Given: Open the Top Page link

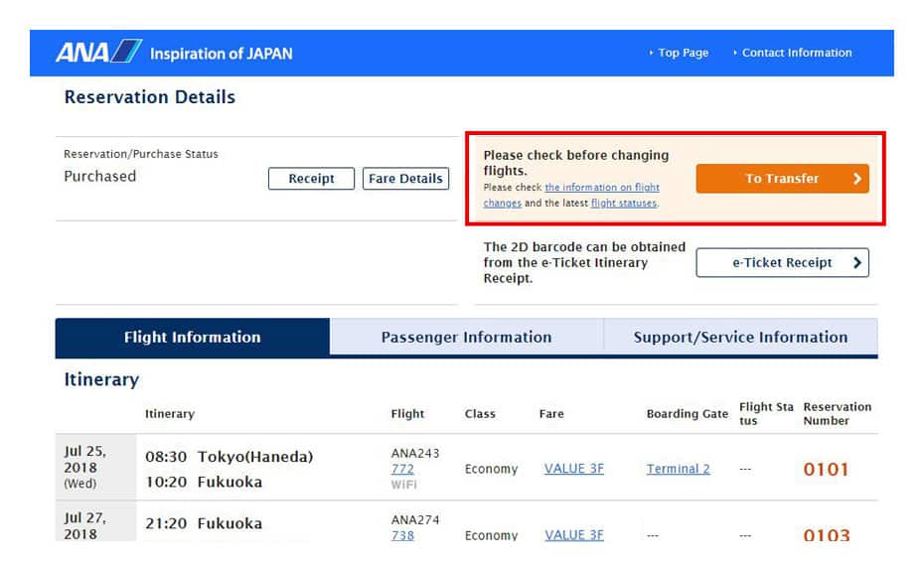Looking at the screenshot, I should (683, 53).
